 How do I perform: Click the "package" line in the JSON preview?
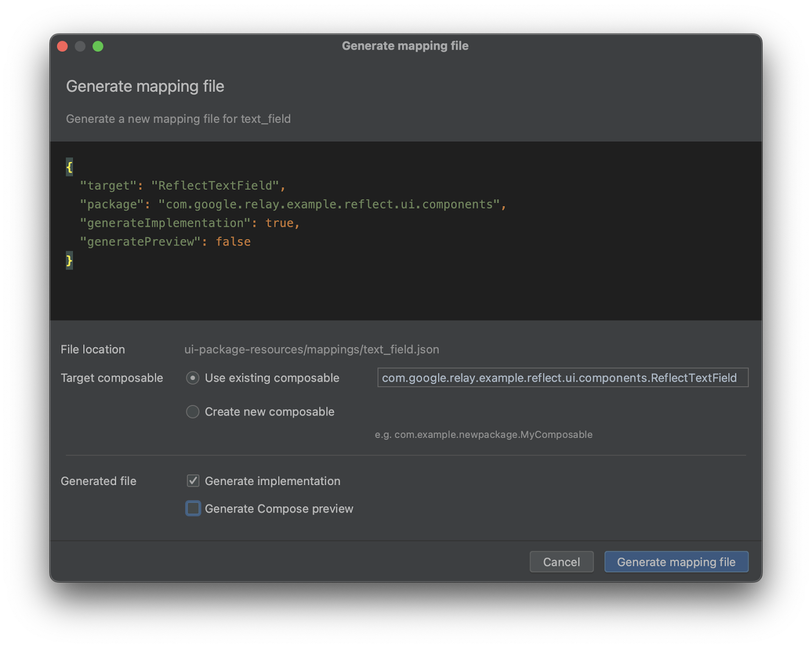pyautogui.click(x=293, y=204)
